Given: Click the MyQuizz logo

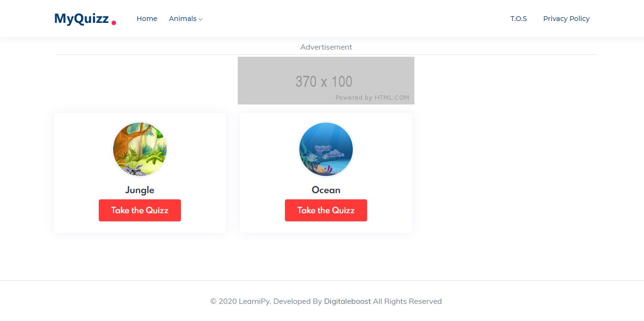Looking at the screenshot, I should coord(82,19).
